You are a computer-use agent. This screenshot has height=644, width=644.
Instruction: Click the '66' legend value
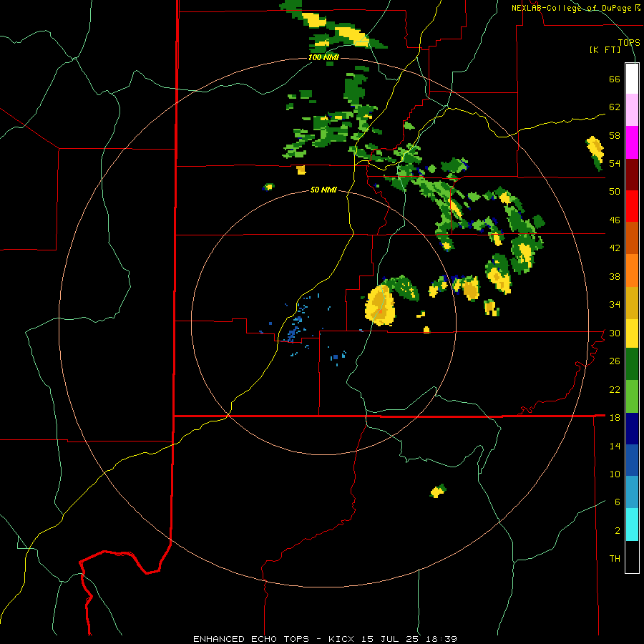click(x=615, y=79)
